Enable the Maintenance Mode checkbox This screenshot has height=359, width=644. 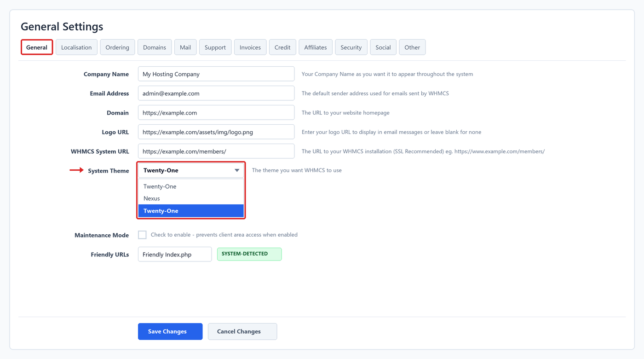(142, 235)
